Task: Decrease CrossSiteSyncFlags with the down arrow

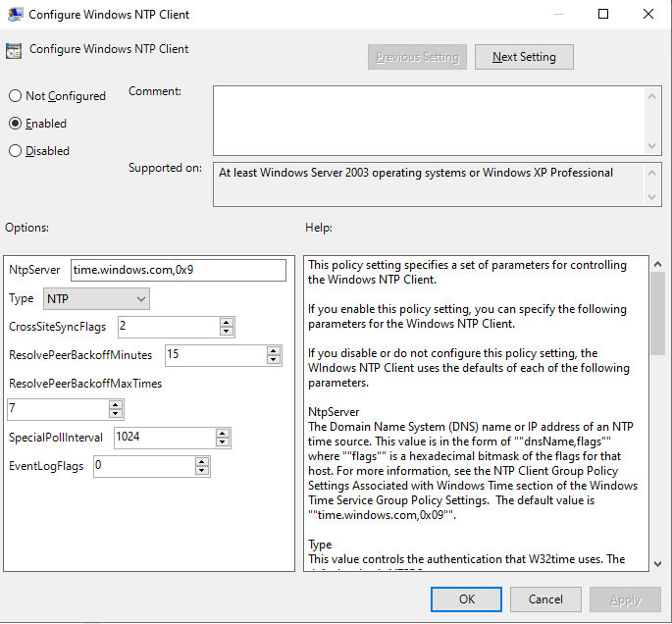Action: [x=227, y=332]
